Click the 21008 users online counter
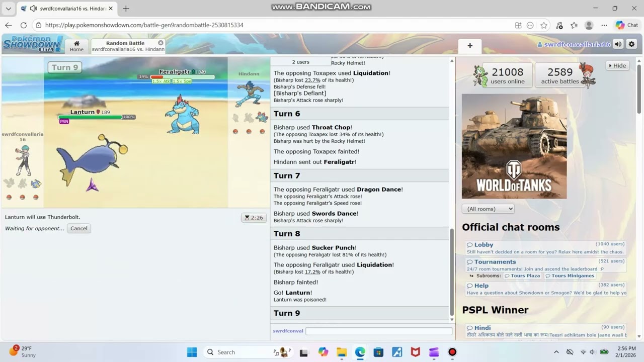644x362 pixels. pyautogui.click(x=507, y=75)
